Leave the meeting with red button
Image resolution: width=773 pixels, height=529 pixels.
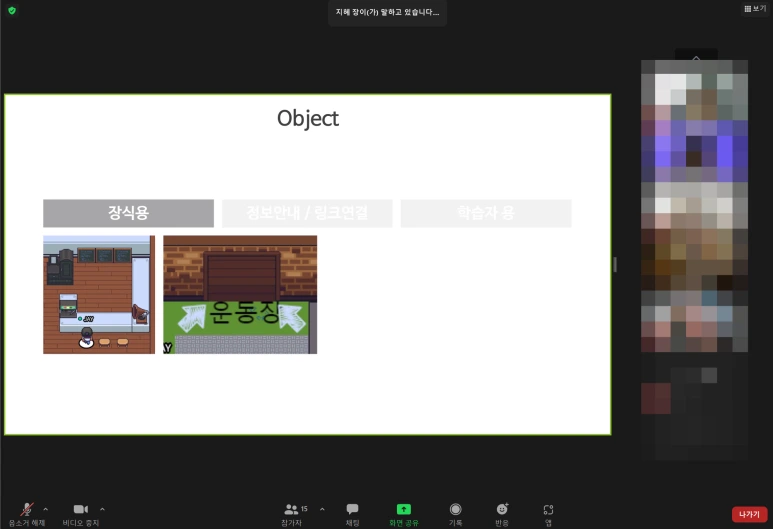pos(749,514)
